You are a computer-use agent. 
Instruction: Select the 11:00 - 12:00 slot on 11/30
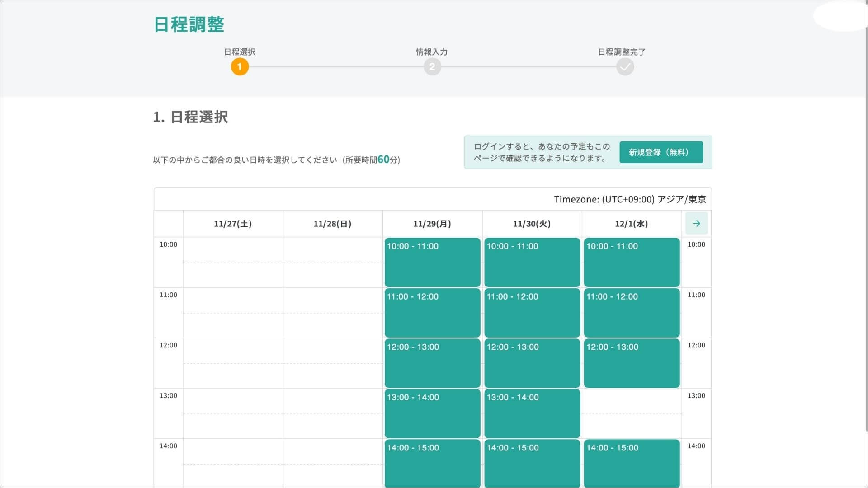point(532,313)
